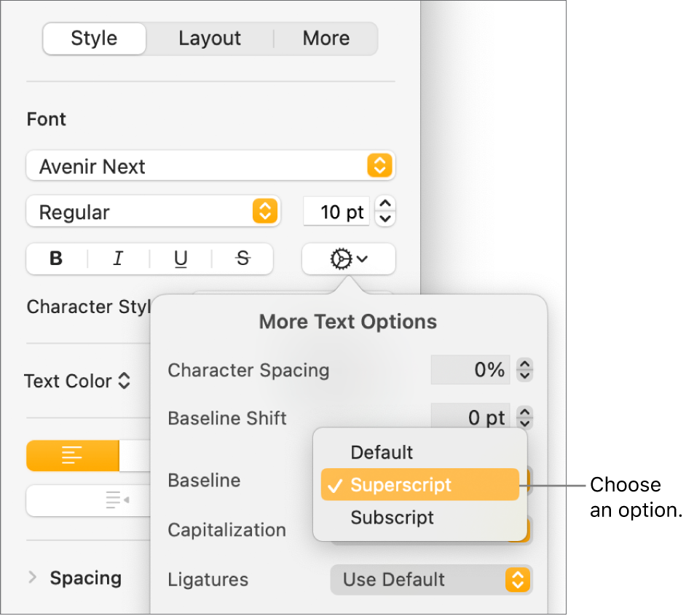Choose Subscript from the Baseline menu
The width and height of the screenshot is (686, 616).
point(392,518)
